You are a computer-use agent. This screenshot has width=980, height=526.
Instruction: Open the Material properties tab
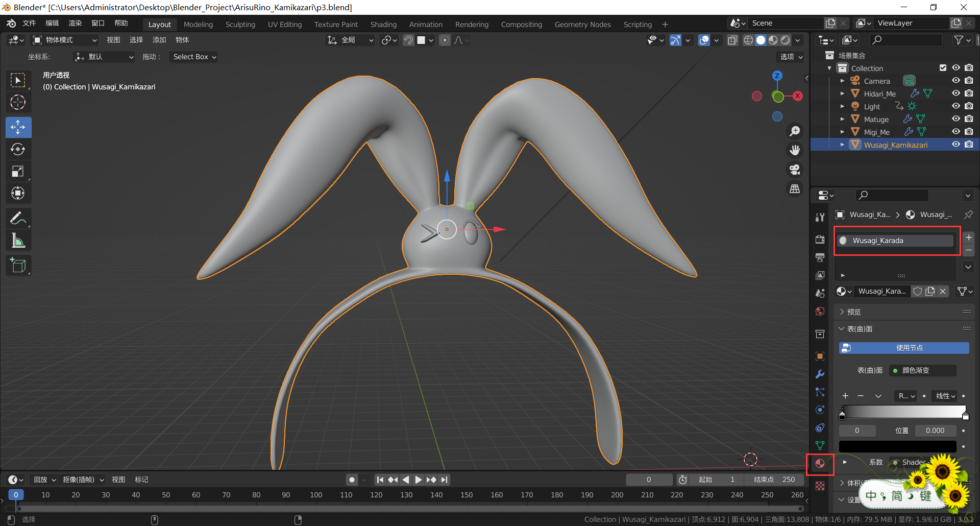[820, 464]
